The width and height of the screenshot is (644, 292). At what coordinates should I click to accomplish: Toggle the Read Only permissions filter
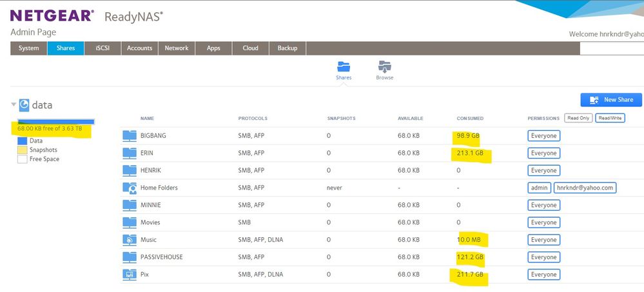click(x=578, y=118)
